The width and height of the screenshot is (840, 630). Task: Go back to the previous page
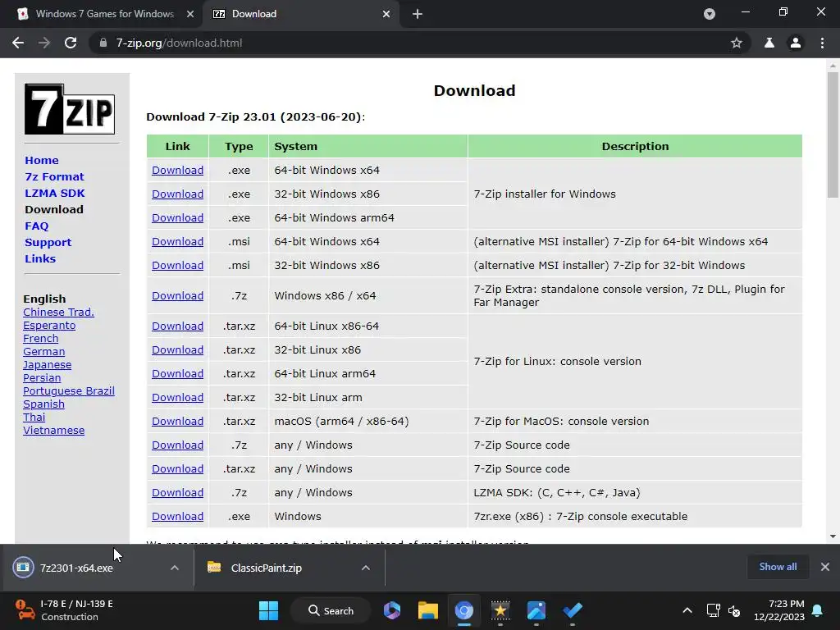pyautogui.click(x=18, y=43)
